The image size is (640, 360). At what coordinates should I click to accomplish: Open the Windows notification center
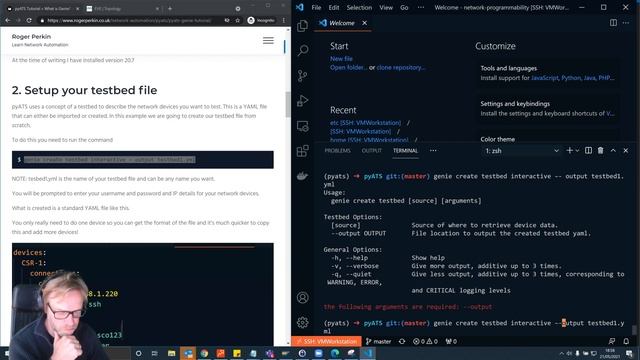629,353
